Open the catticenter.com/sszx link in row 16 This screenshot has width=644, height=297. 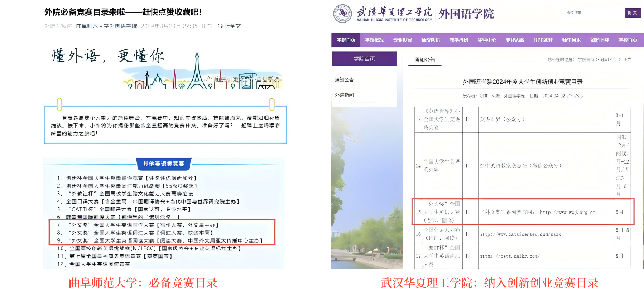click(520, 234)
